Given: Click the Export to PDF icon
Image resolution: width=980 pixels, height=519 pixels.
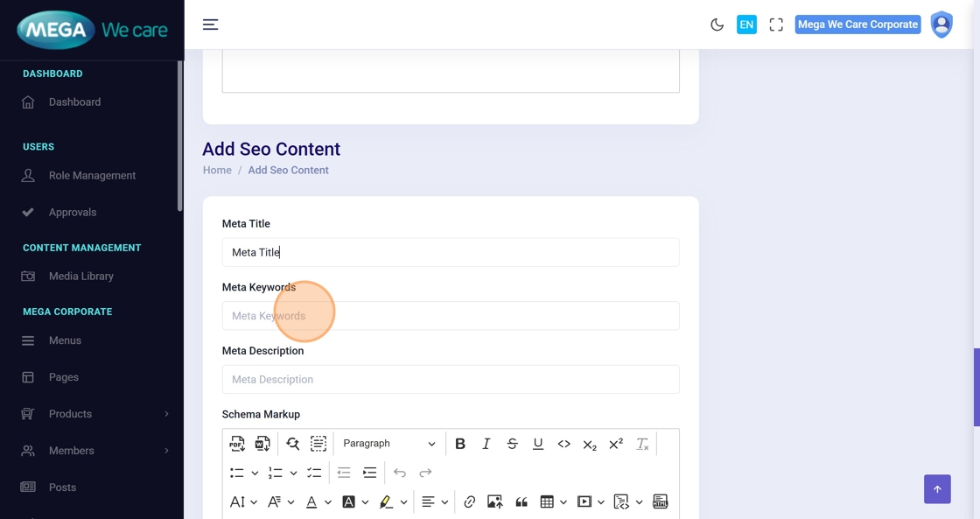Looking at the screenshot, I should [237, 444].
